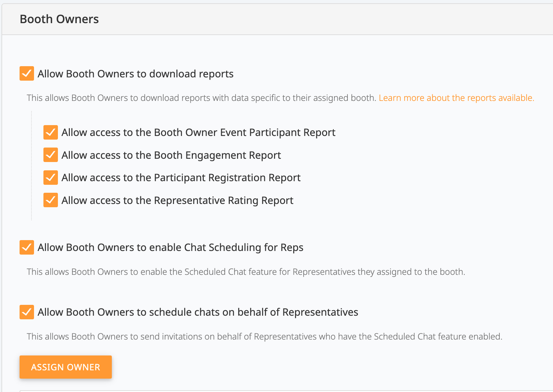553x392 pixels.
Task: Toggle the Participant Registration Report checkbox
Action: pyautogui.click(x=51, y=178)
